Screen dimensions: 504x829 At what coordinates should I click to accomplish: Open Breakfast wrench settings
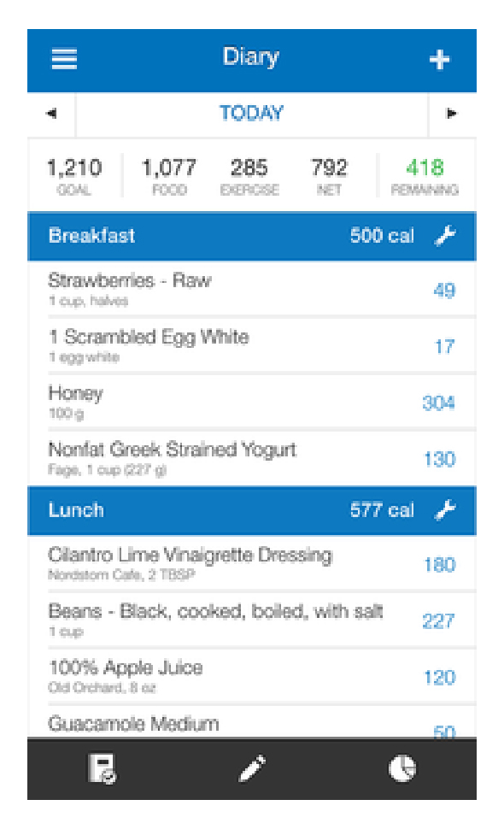pyautogui.click(x=445, y=236)
